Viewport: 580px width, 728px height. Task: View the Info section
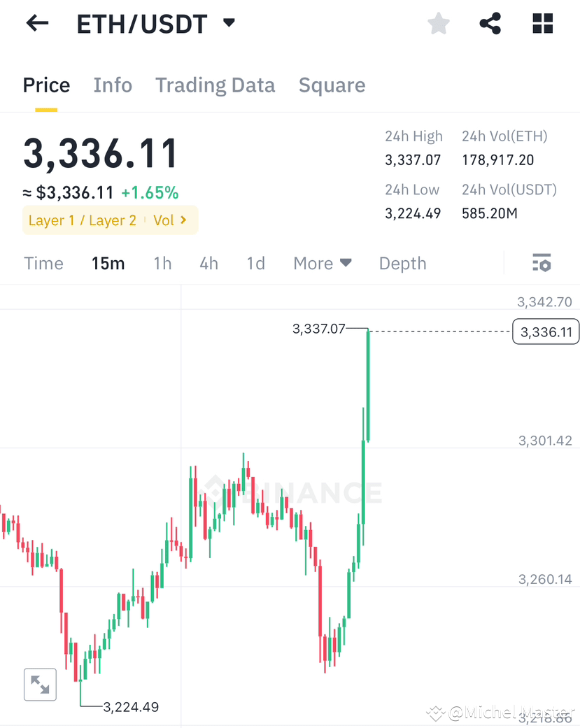(113, 85)
